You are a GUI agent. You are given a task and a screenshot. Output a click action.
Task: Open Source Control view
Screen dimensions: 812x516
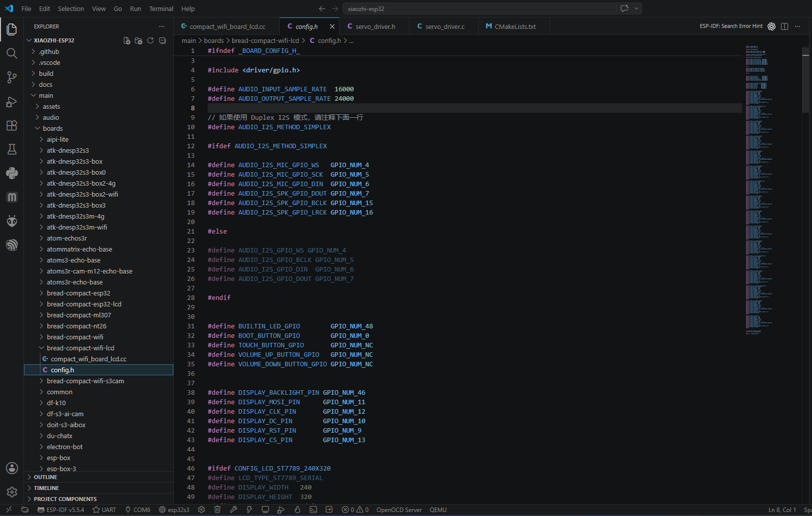(x=12, y=77)
